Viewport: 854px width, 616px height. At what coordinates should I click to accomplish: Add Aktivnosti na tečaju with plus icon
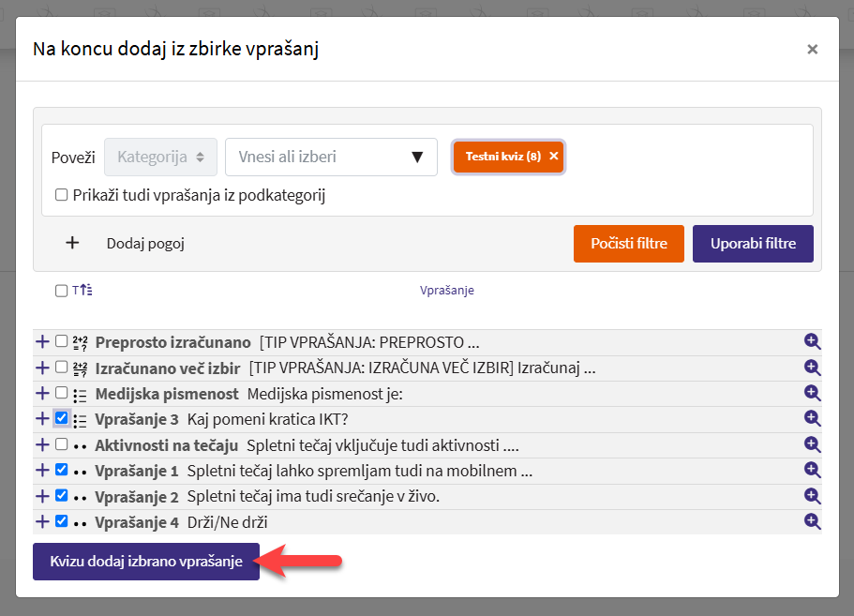pos(42,444)
